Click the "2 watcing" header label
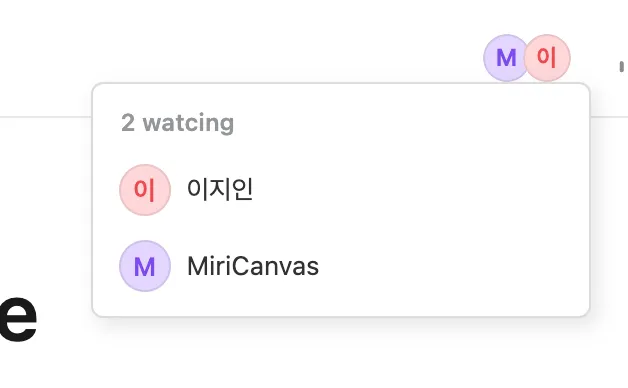 tap(177, 123)
